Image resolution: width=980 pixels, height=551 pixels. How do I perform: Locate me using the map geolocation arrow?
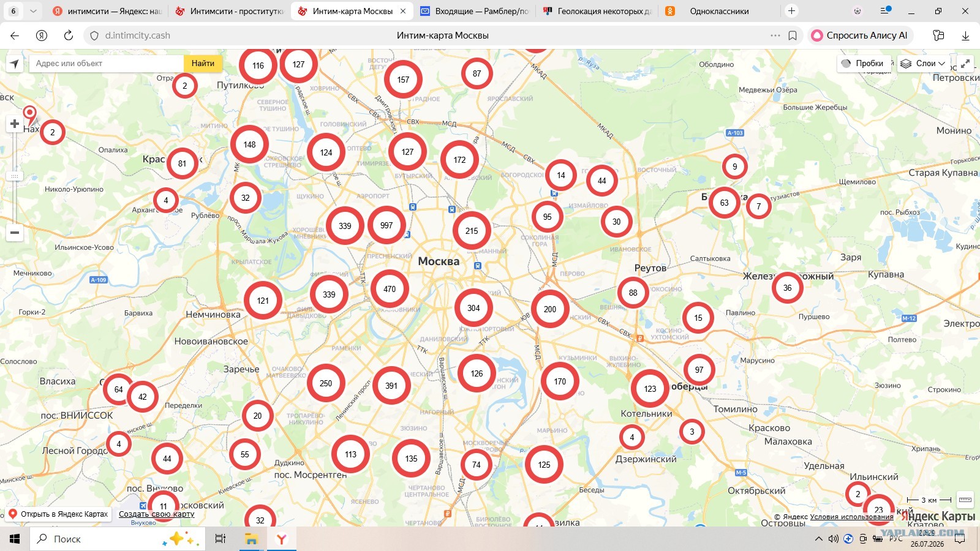(x=15, y=63)
